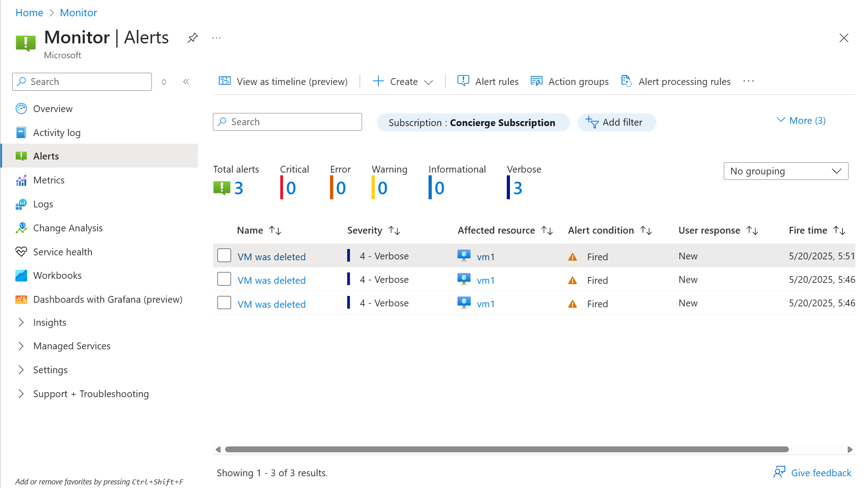Go to Monitor breadcrumb

[78, 13]
